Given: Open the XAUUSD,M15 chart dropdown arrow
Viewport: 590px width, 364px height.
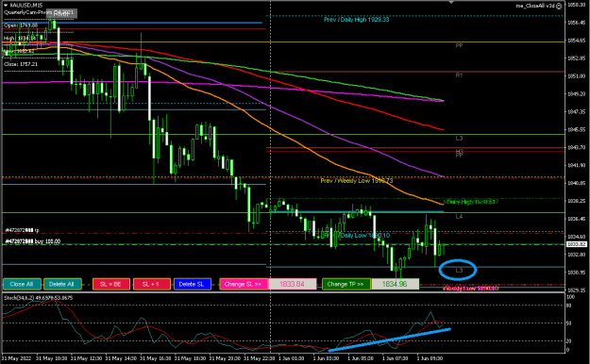Looking at the screenshot, I should click(6, 6).
